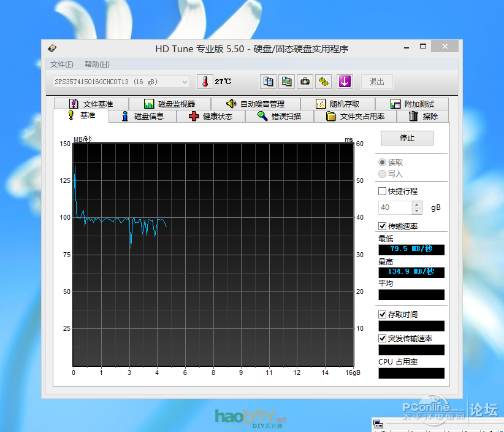
Task: Open the options wrench icon
Action: 324,82
